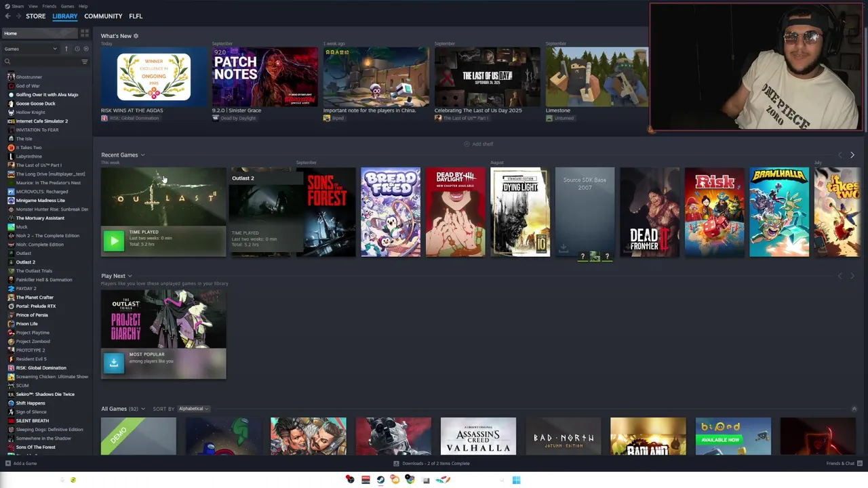Click Add a Game label
The image size is (868, 488).
pyautogui.click(x=25, y=464)
